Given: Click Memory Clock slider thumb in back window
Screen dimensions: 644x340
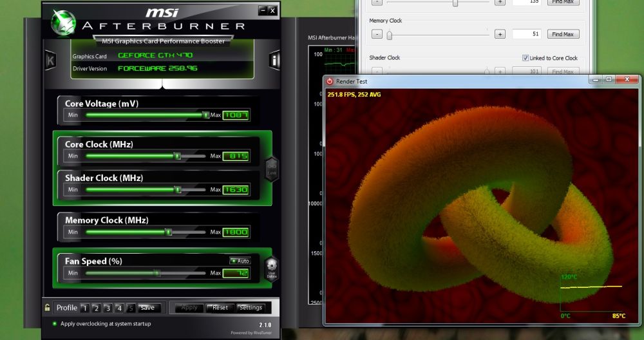Looking at the screenshot, I should point(390,35).
